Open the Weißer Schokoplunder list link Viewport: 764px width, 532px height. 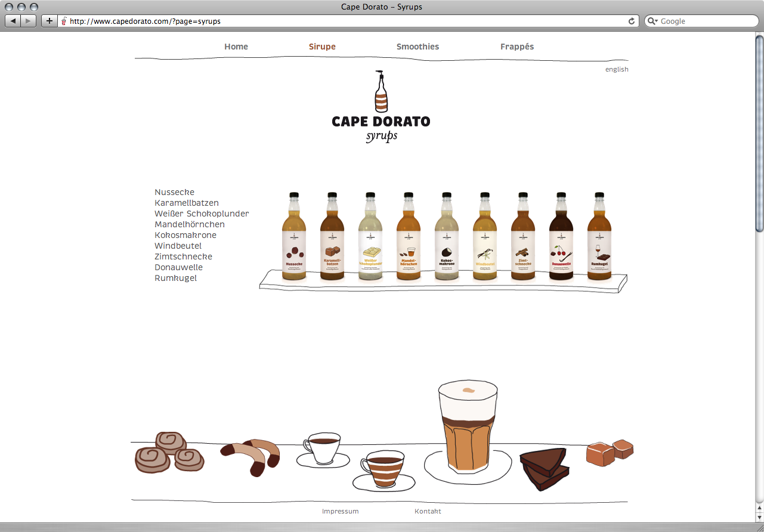[202, 214]
